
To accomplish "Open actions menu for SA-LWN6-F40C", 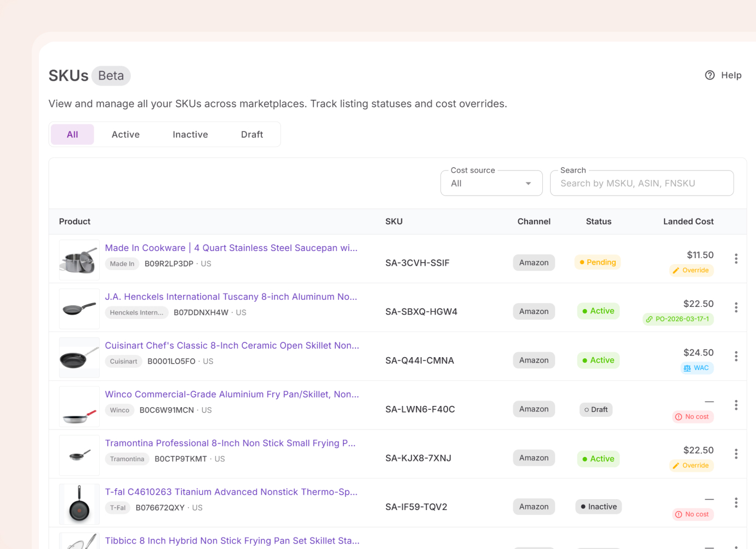I will pyautogui.click(x=736, y=405).
